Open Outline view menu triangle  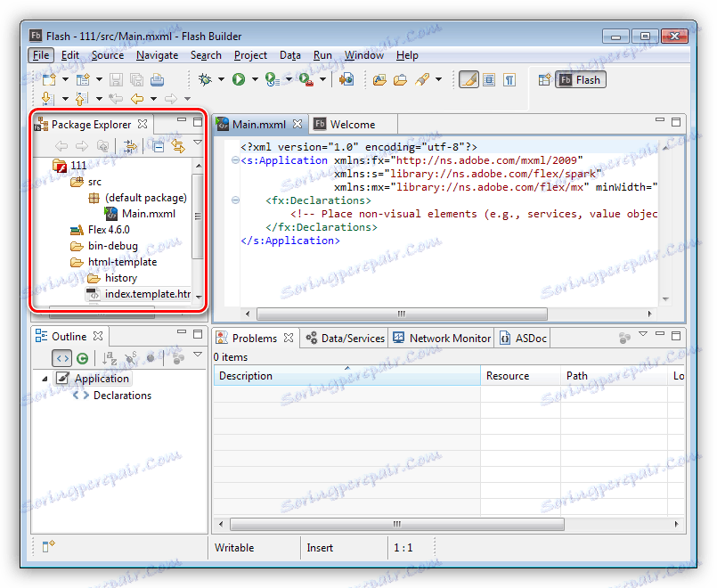198,354
